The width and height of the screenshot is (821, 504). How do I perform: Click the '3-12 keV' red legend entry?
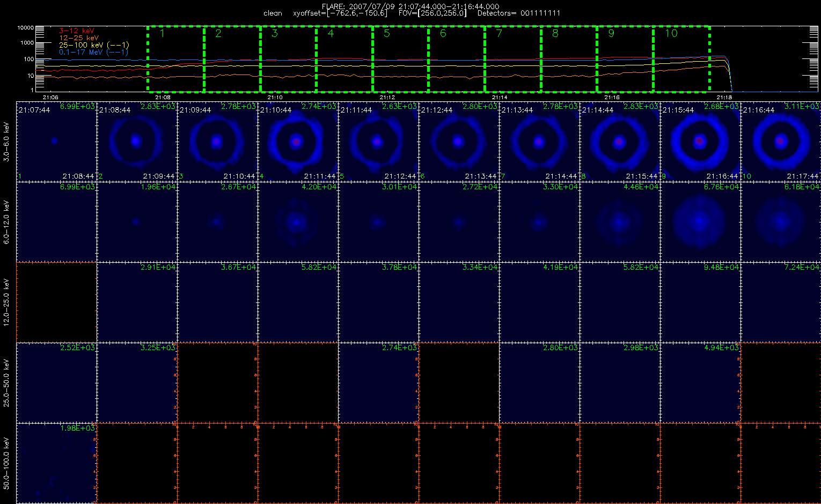[x=76, y=31]
